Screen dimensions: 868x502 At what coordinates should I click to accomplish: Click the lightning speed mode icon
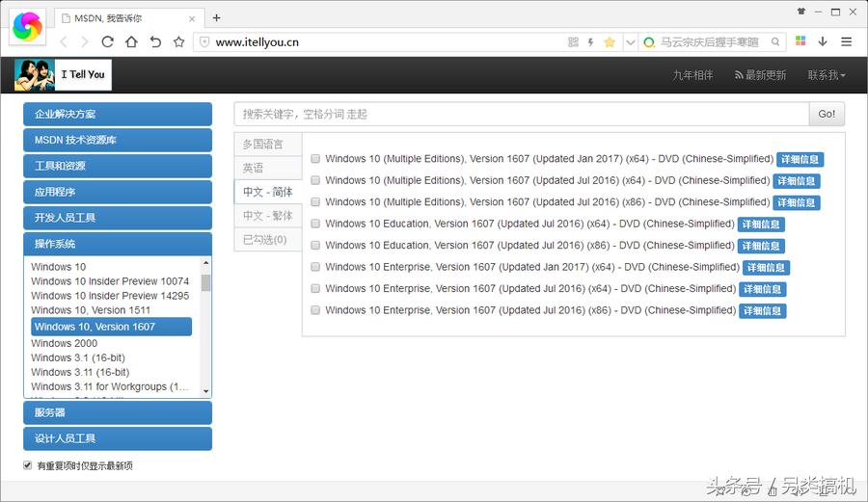tap(590, 42)
